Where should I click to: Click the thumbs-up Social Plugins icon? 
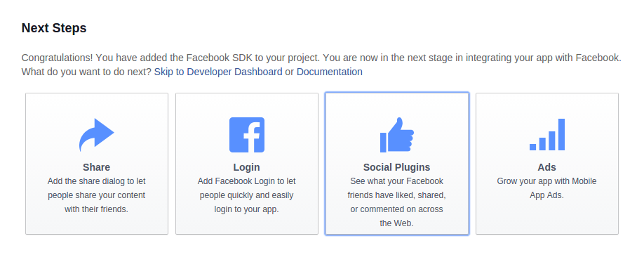tap(397, 135)
